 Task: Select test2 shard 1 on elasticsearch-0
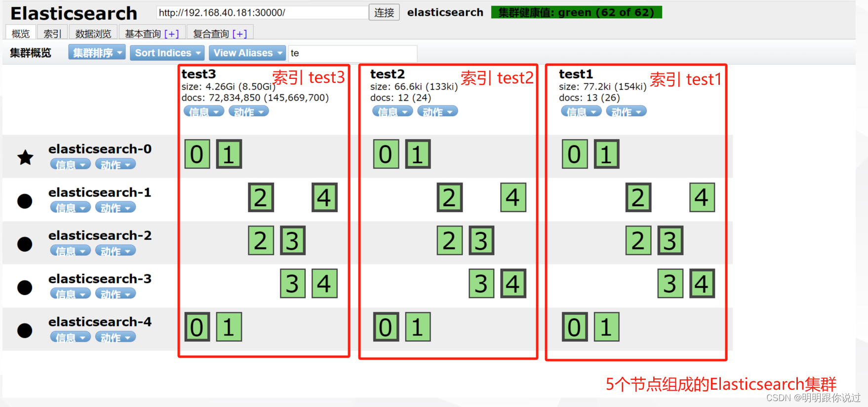[x=418, y=154]
